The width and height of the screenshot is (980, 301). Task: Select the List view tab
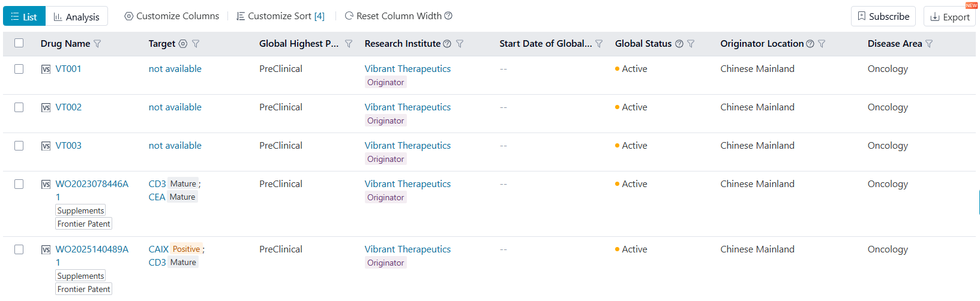click(x=25, y=17)
